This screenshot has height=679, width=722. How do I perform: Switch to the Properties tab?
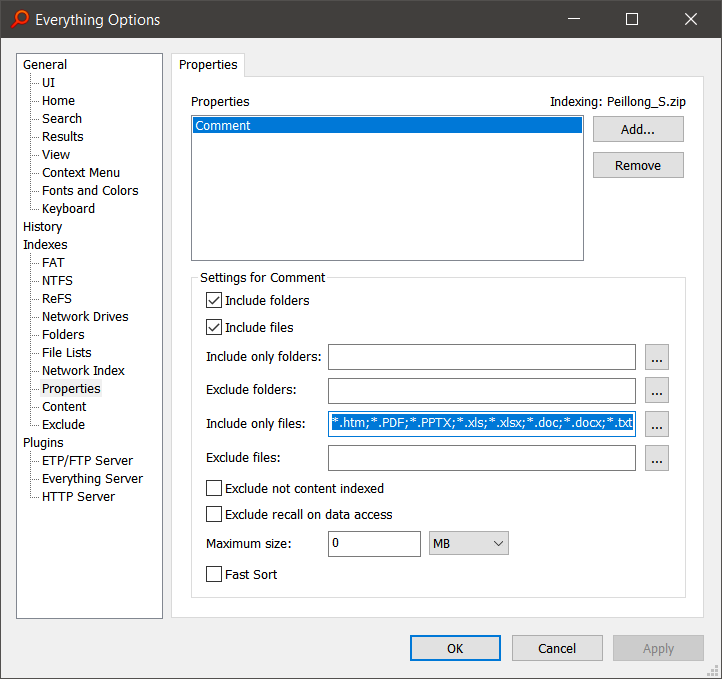point(208,65)
